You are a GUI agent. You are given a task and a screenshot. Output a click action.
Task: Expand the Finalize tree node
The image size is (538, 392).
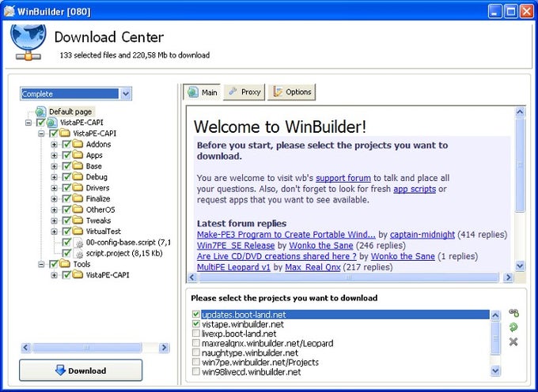[55, 199]
